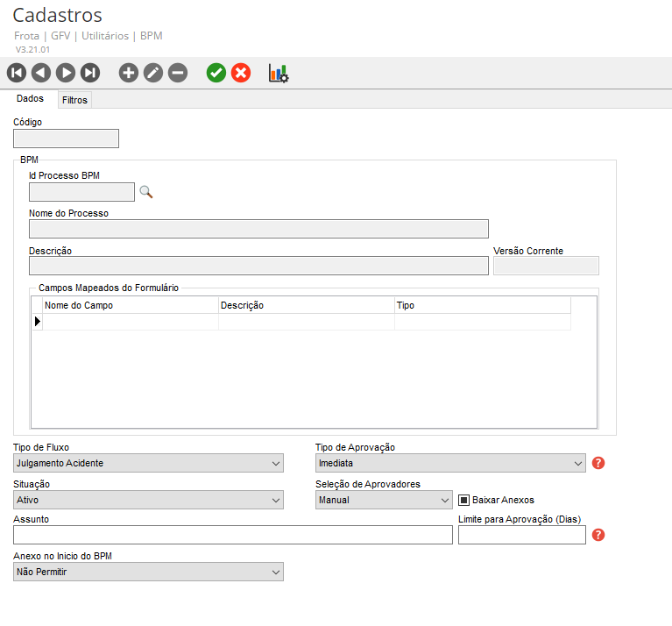
Task: Switch to the Filtros tab
Action: (x=74, y=100)
